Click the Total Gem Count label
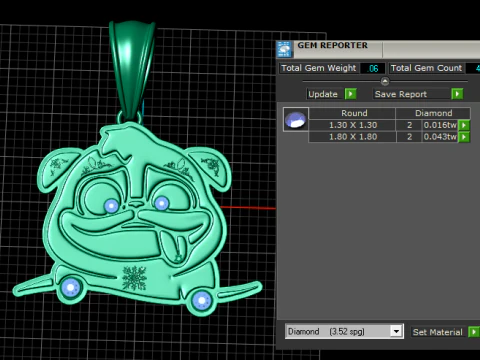 pos(426,68)
